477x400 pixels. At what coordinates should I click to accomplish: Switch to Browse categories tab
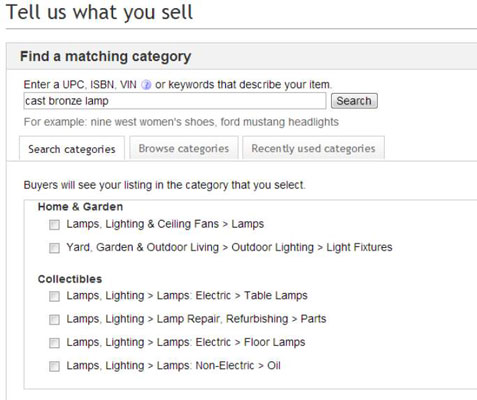click(x=184, y=148)
